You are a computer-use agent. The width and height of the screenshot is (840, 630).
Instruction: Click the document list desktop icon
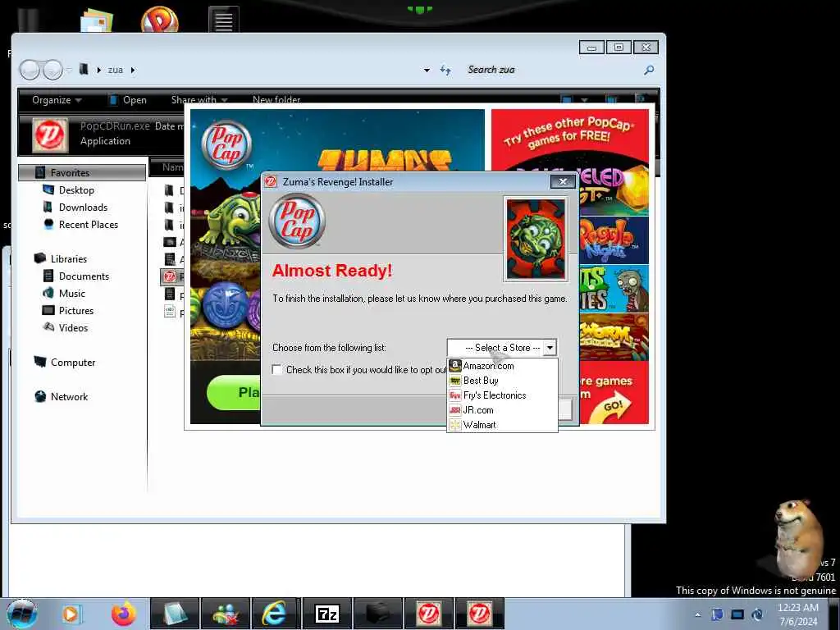coord(223,20)
